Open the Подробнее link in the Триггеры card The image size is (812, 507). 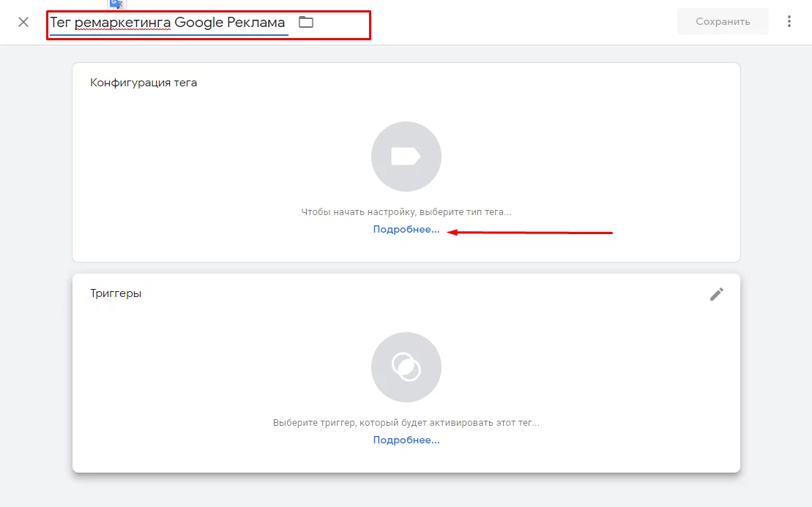point(406,440)
